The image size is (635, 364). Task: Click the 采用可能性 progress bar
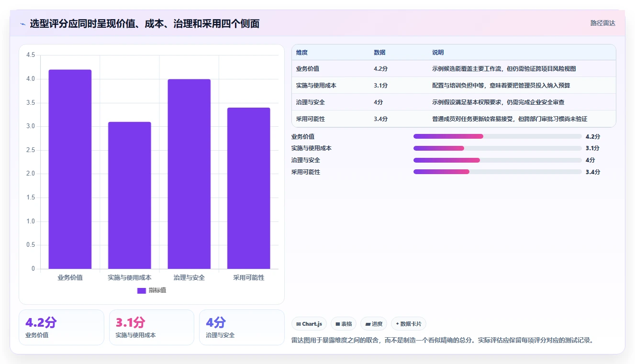pos(498,172)
